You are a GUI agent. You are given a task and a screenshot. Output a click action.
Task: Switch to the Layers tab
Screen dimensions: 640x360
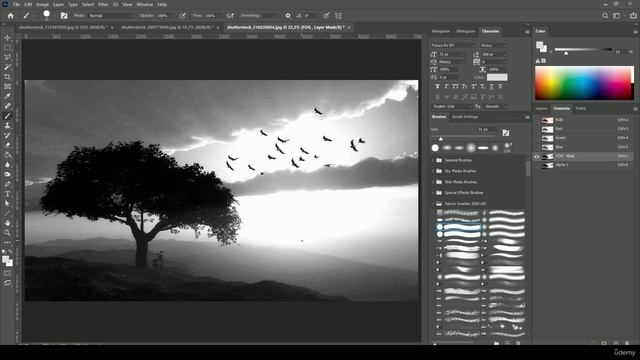541,109
